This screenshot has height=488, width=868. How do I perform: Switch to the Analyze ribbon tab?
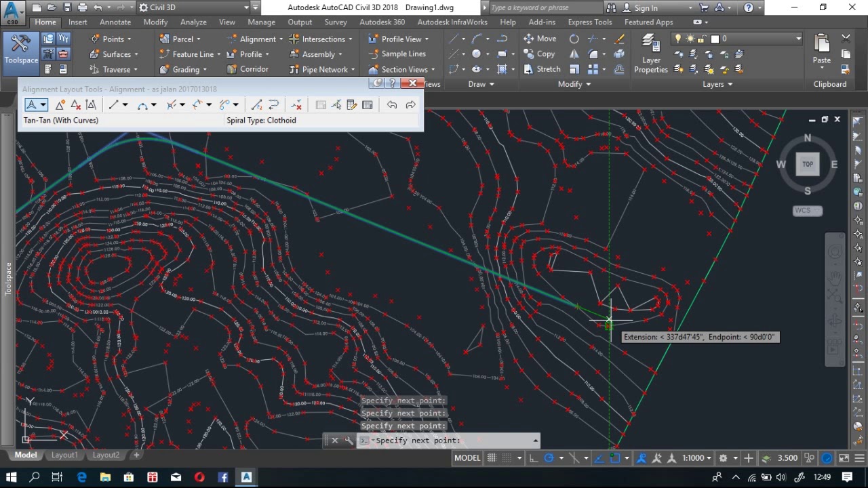click(x=193, y=22)
